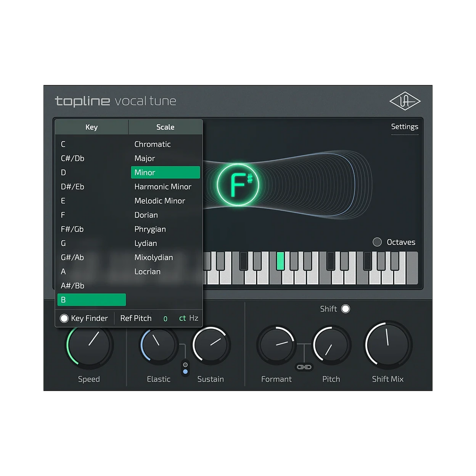
Task: Choose the Locrian scale
Action: pyautogui.click(x=165, y=271)
